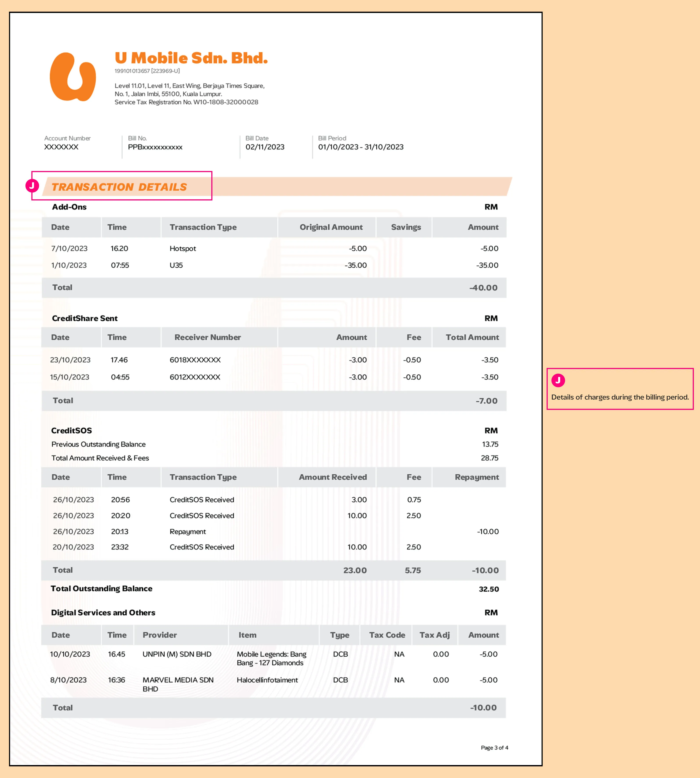Click the Tax Code column header
This screenshot has height=778, width=700.
pyautogui.click(x=387, y=635)
